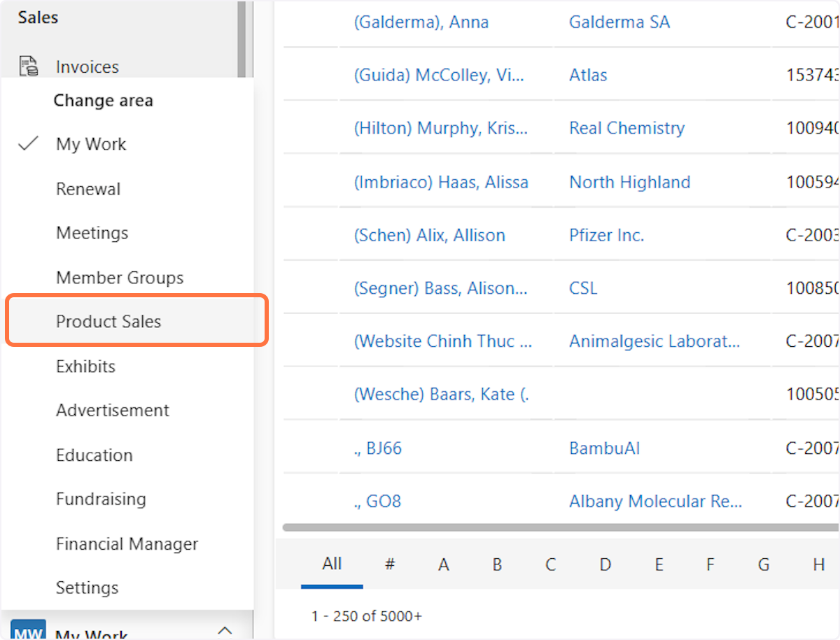The height and width of the screenshot is (640, 840).
Task: Filter records by the # symbol
Action: [390, 564]
